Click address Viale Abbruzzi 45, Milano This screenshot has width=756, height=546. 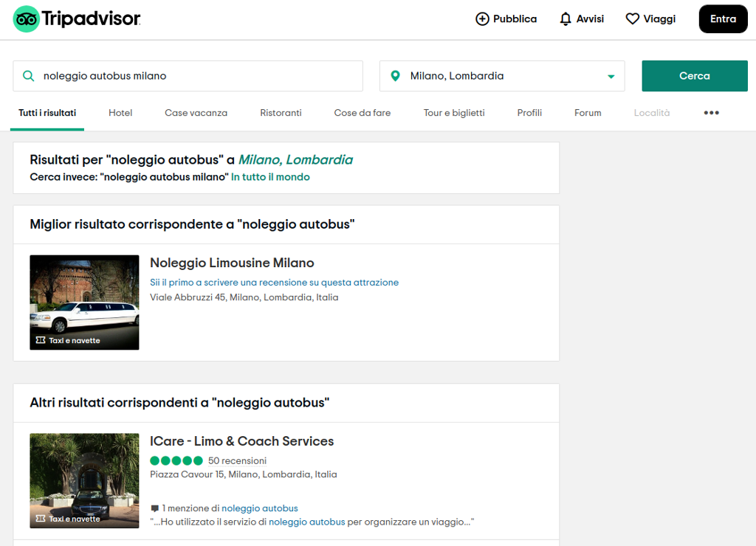pyautogui.click(x=244, y=297)
